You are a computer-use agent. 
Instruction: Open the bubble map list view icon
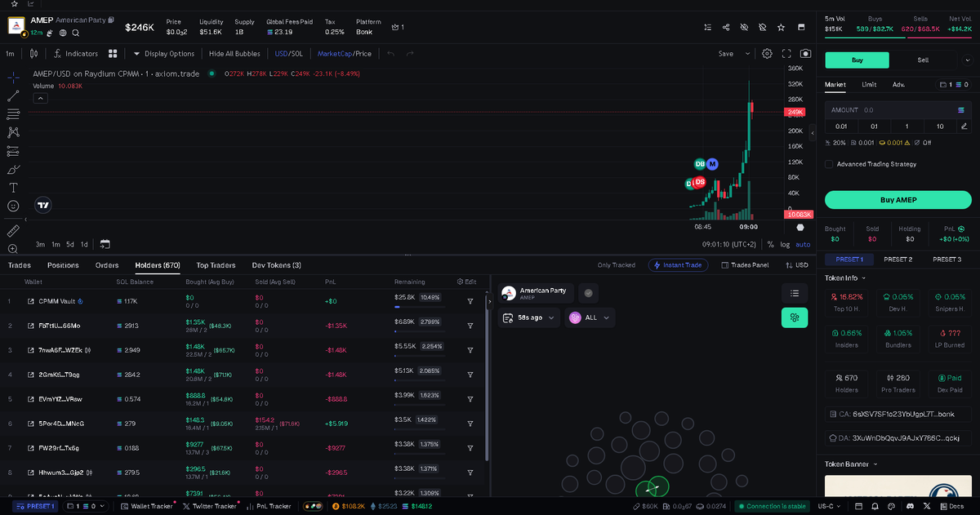click(x=795, y=293)
